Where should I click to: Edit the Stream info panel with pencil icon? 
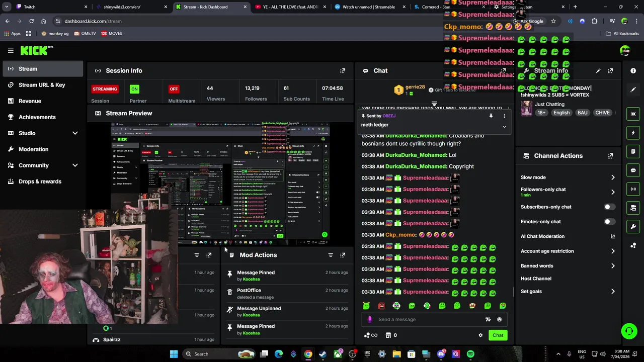tap(598, 71)
